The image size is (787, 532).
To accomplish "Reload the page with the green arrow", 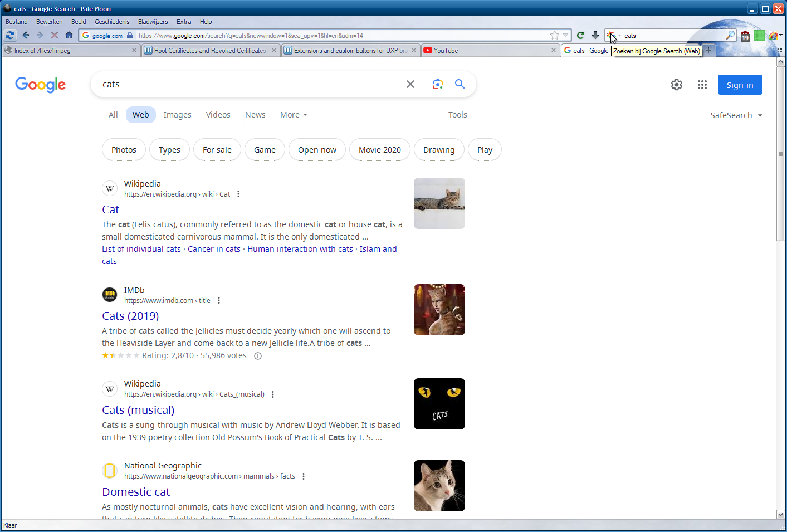I will 580,35.
